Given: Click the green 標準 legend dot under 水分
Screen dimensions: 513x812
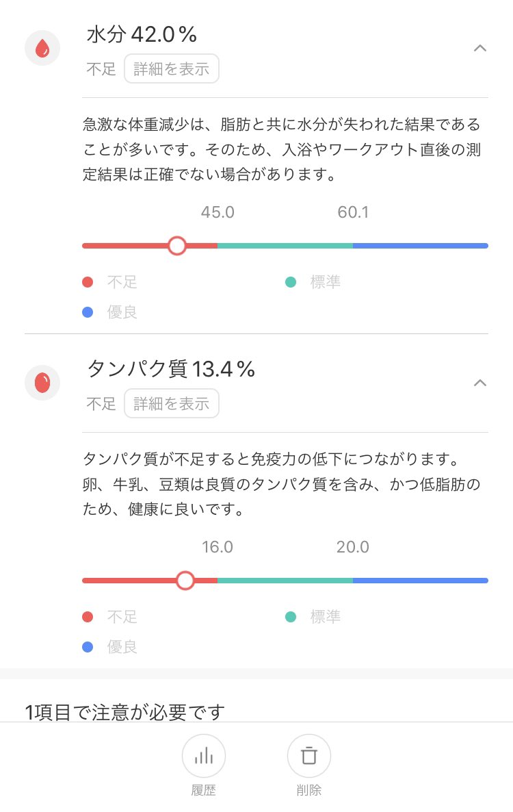Looking at the screenshot, I should tap(291, 282).
